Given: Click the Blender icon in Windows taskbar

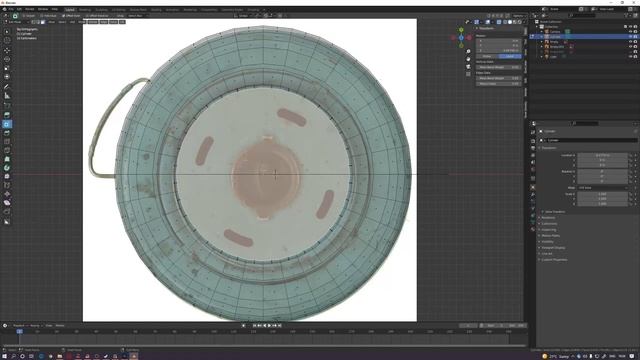Looking at the screenshot, I should [133, 356].
